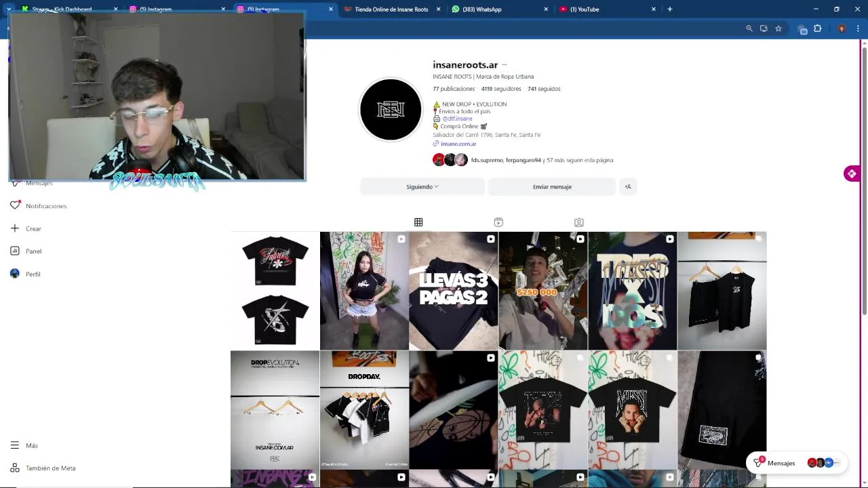Close the Tienda Online tab
This screenshot has height=488, width=868.
point(438,9)
